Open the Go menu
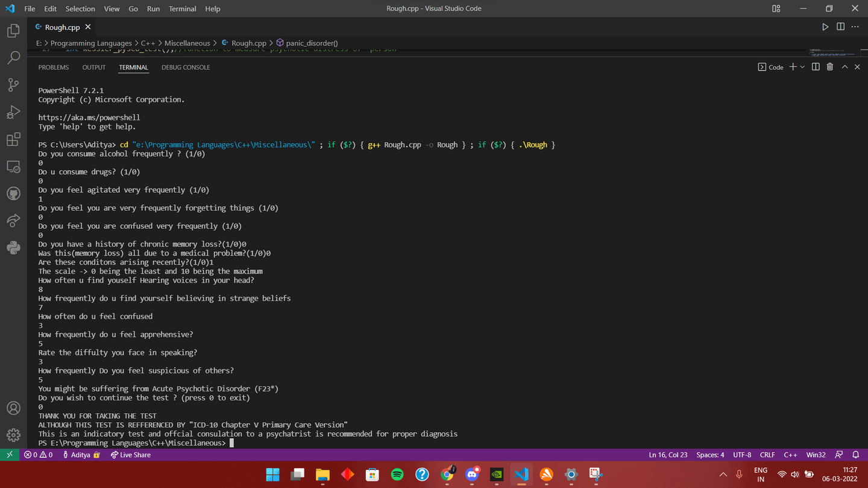The image size is (868, 488). point(133,8)
